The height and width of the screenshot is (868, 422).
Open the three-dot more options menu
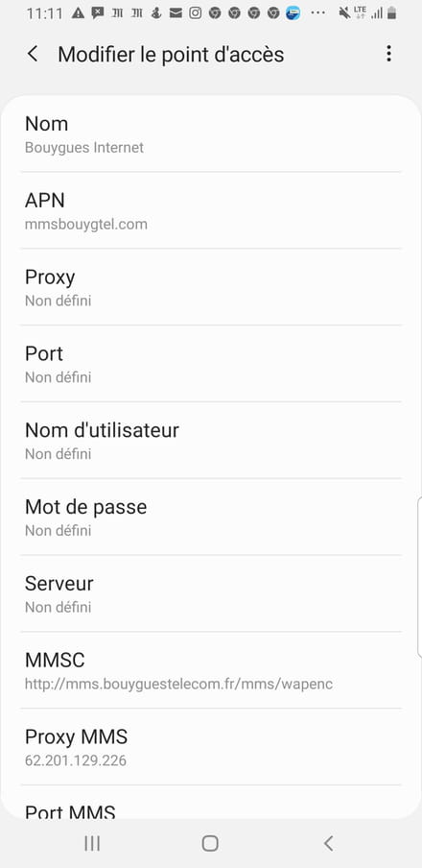(x=388, y=54)
